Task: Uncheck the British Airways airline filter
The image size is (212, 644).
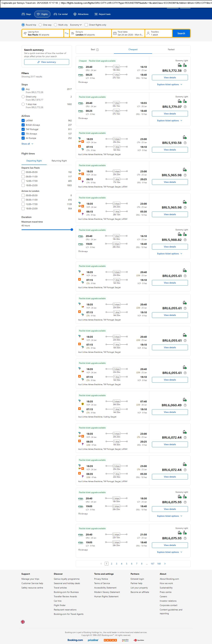Action: [23, 125]
